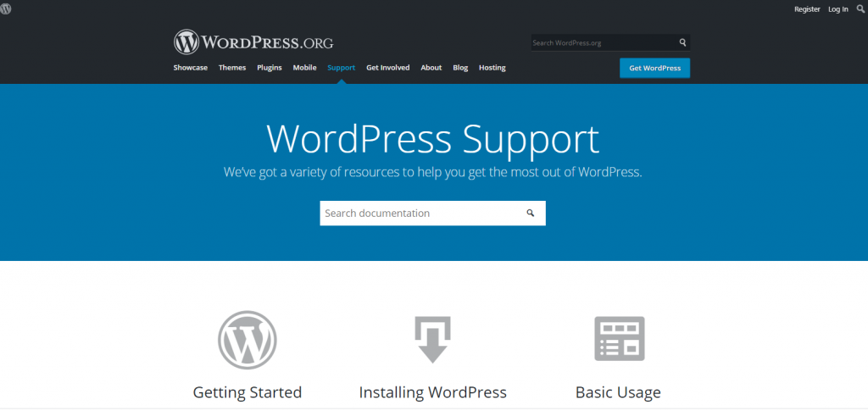Open the Installing WordPress heading link
868x411 pixels.
point(432,392)
